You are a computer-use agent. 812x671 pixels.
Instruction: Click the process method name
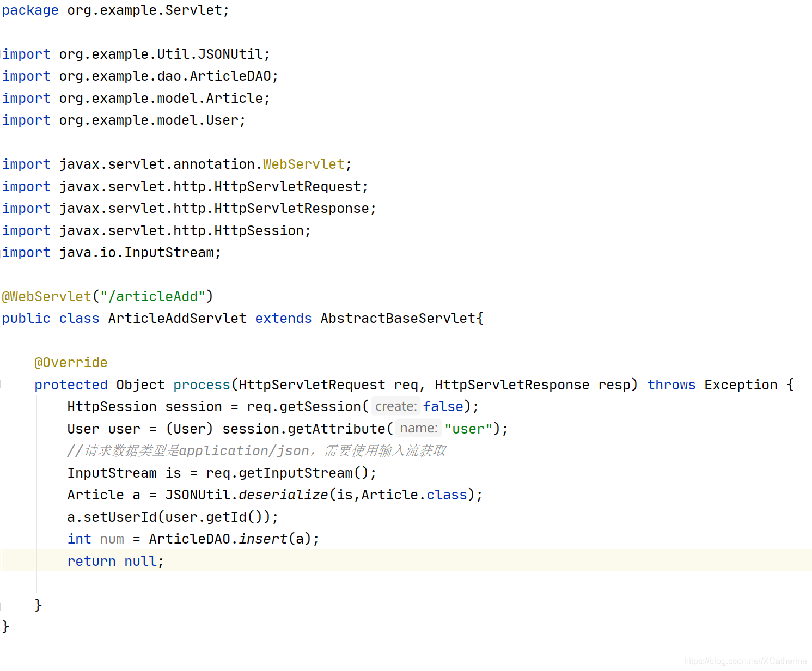click(x=202, y=385)
